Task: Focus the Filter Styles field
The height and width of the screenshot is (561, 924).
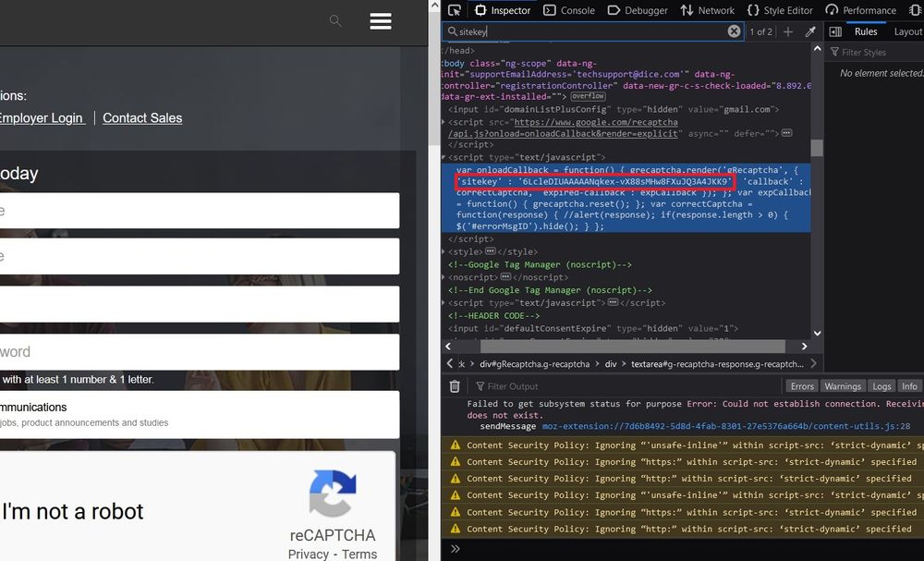Action: click(876, 53)
